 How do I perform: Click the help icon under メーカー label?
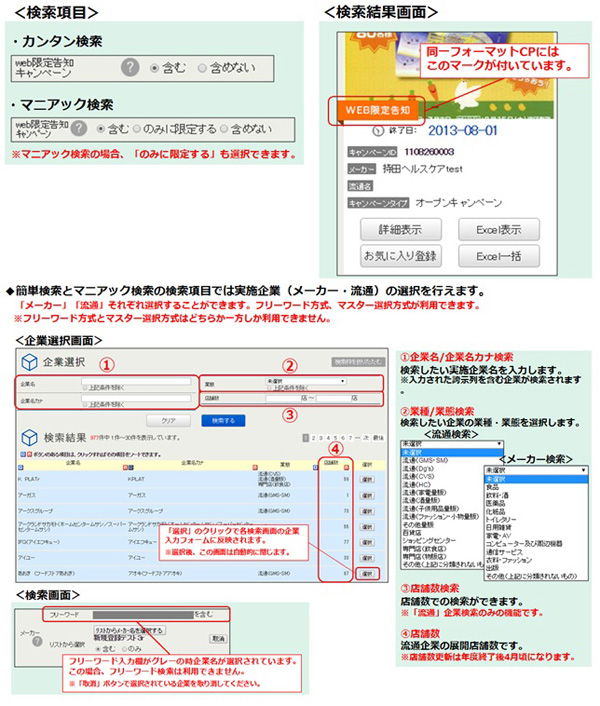point(37,641)
